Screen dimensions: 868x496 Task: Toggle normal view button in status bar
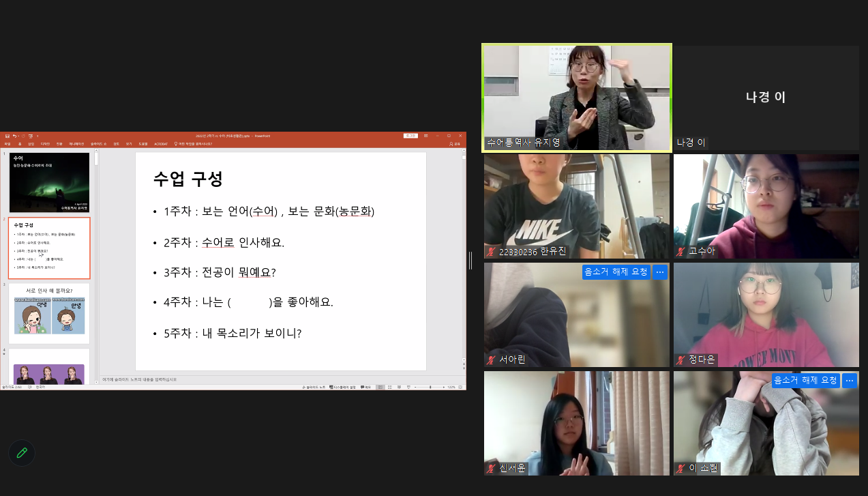(380, 387)
